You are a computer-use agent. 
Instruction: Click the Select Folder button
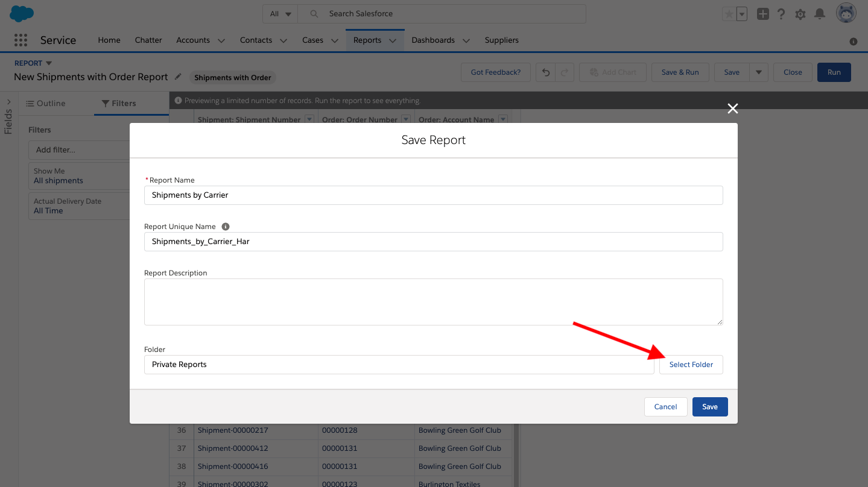[x=691, y=365]
